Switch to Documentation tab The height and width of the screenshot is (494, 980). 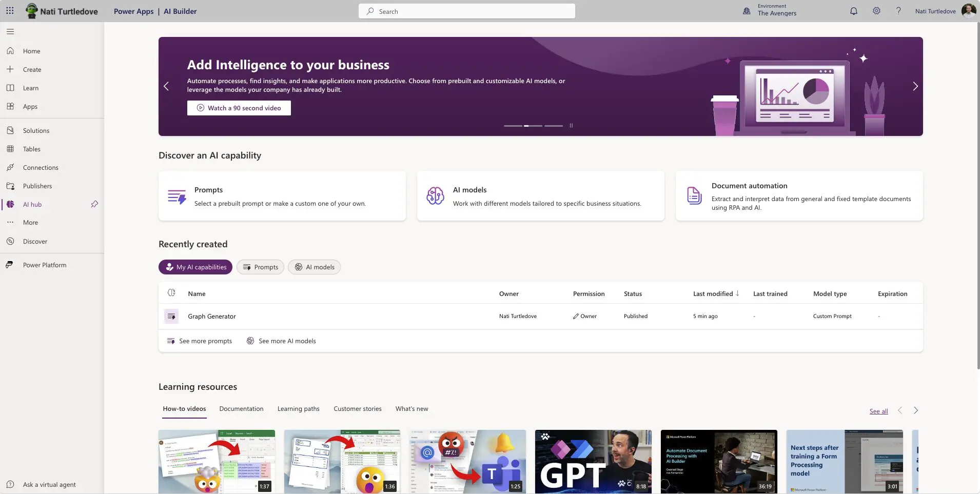click(x=241, y=409)
